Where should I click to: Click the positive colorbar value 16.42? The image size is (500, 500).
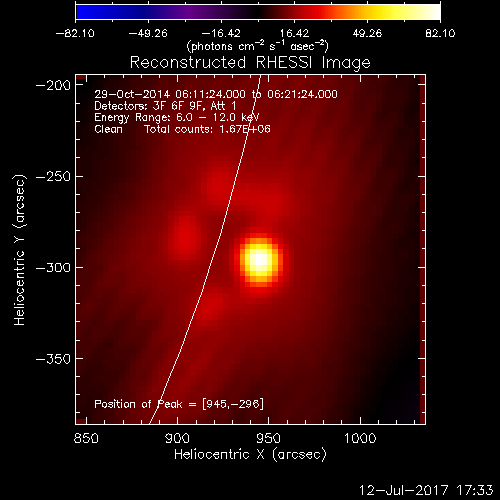[294, 33]
